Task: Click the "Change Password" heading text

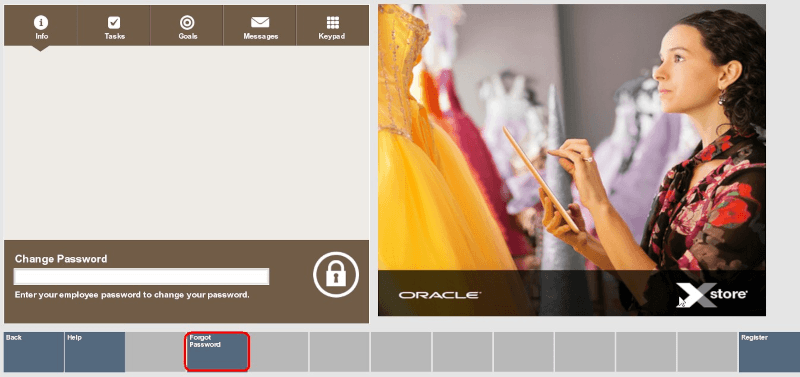Action: tap(61, 259)
